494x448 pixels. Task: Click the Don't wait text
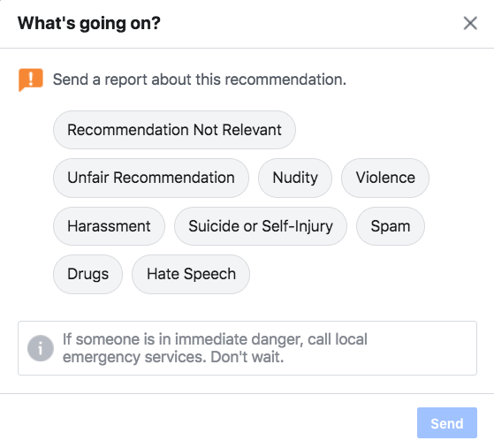247,357
